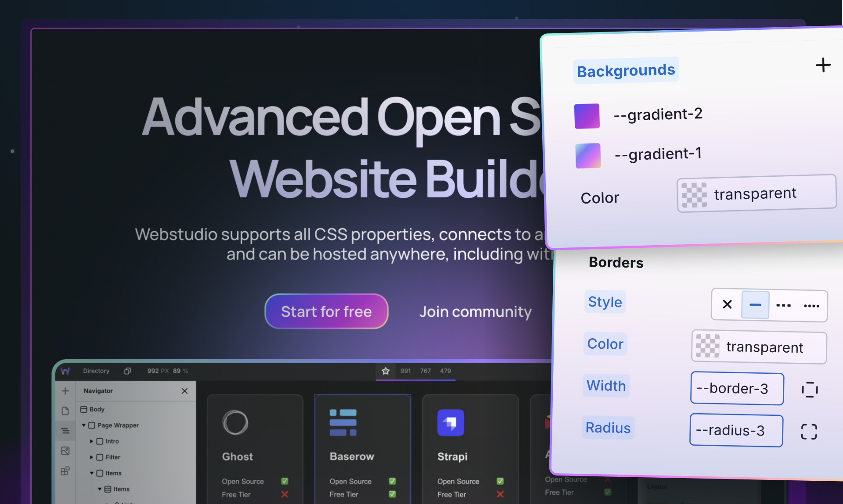Click the --gradient-2 color swatch
Viewport: 843px width, 504px height.
tap(587, 116)
